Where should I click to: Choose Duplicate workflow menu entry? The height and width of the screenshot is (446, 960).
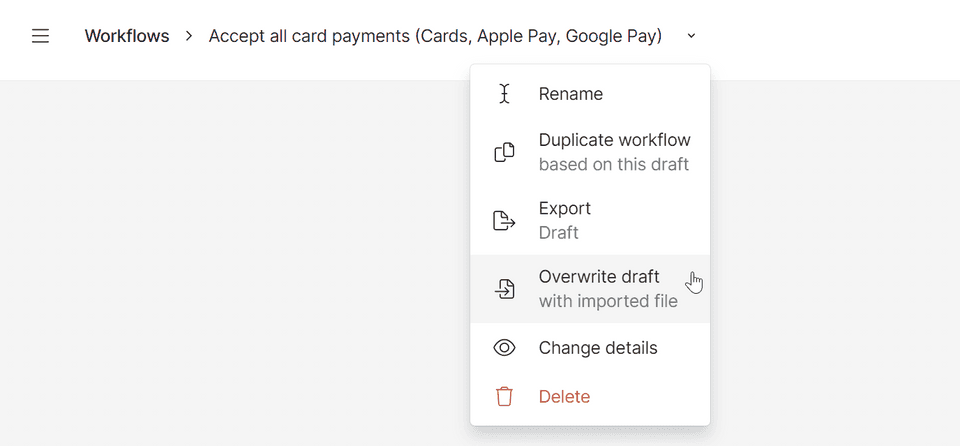point(590,152)
